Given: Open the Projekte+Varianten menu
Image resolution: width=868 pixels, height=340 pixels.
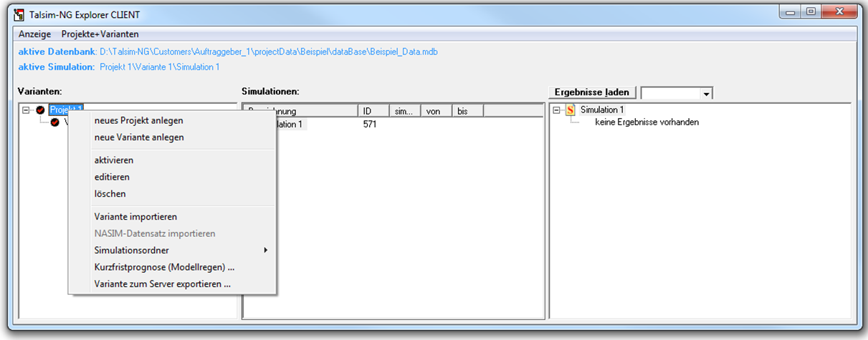Looking at the screenshot, I should coord(100,34).
